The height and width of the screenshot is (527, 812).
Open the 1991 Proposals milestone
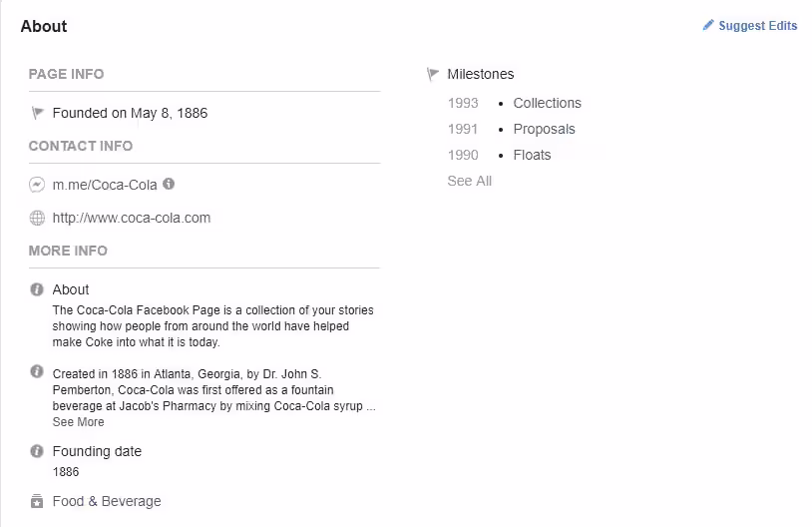coord(544,129)
